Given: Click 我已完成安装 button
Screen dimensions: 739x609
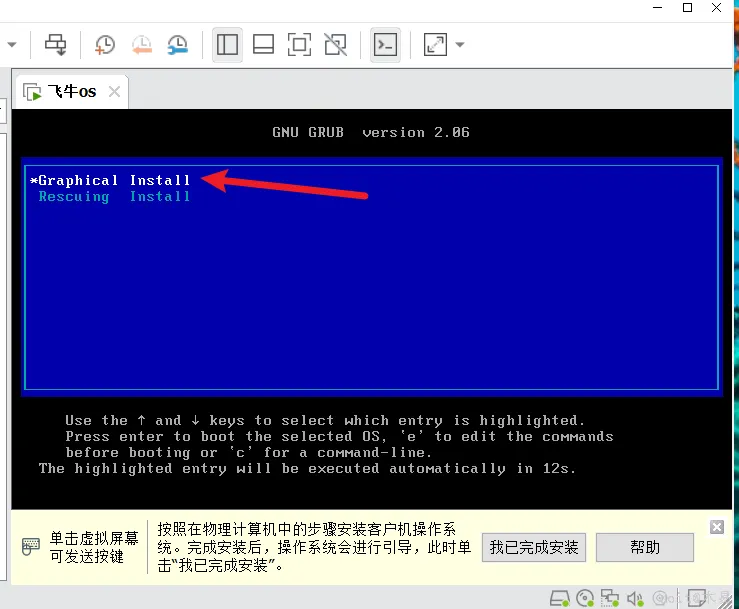Looking at the screenshot, I should 534,547.
